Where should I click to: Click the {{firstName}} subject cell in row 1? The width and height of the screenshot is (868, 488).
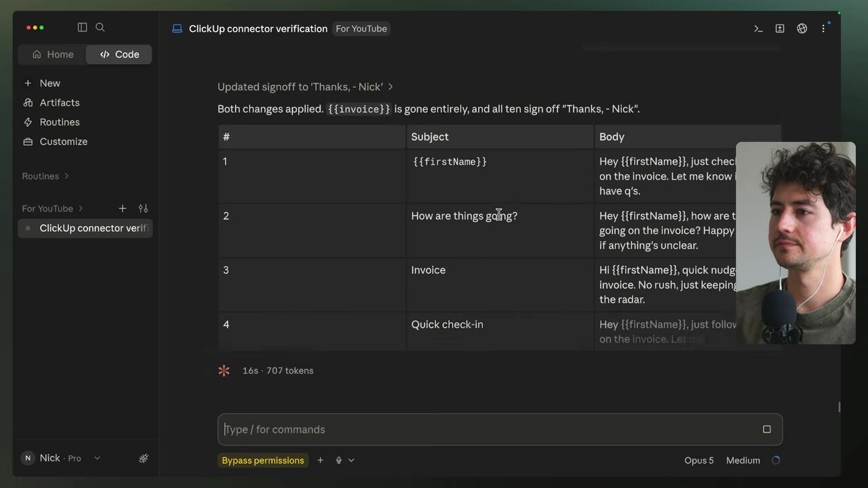(x=500, y=176)
